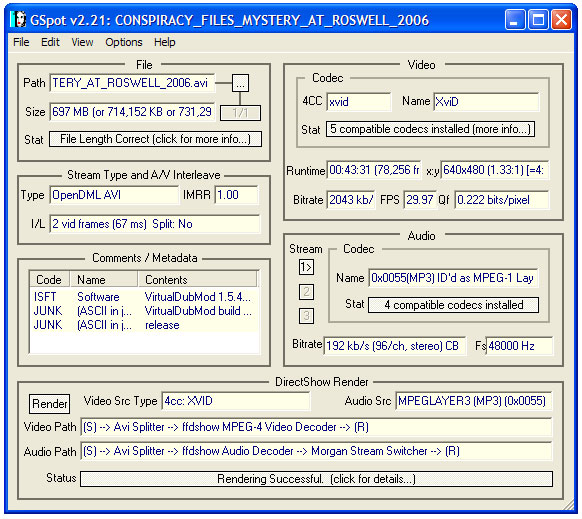Open the Edit menu

(50, 42)
